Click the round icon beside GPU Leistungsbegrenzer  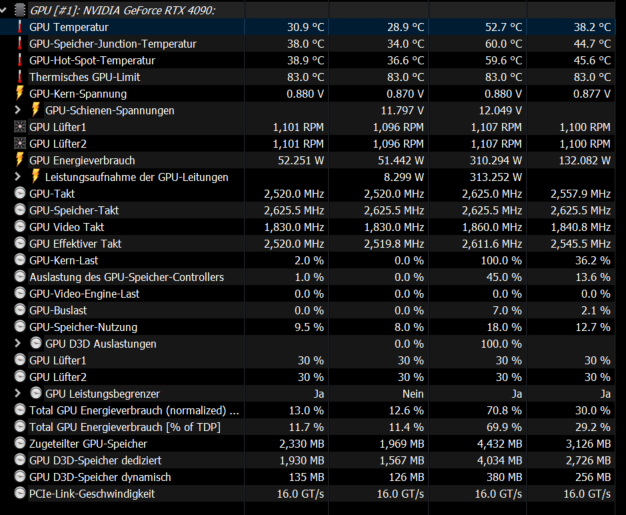click(36, 393)
